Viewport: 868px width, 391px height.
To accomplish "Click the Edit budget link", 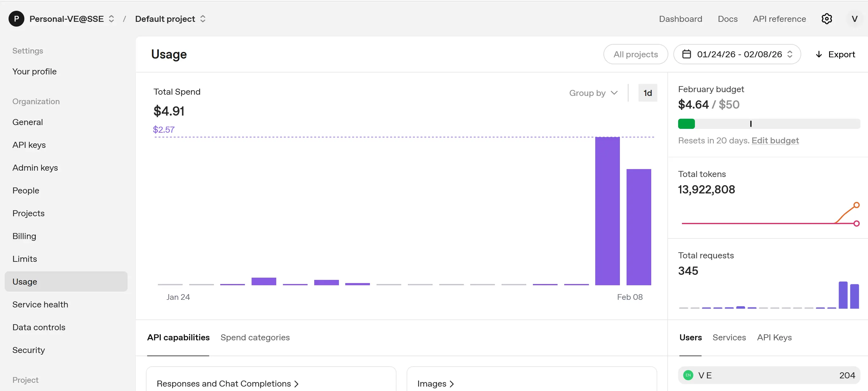I will 775,141.
